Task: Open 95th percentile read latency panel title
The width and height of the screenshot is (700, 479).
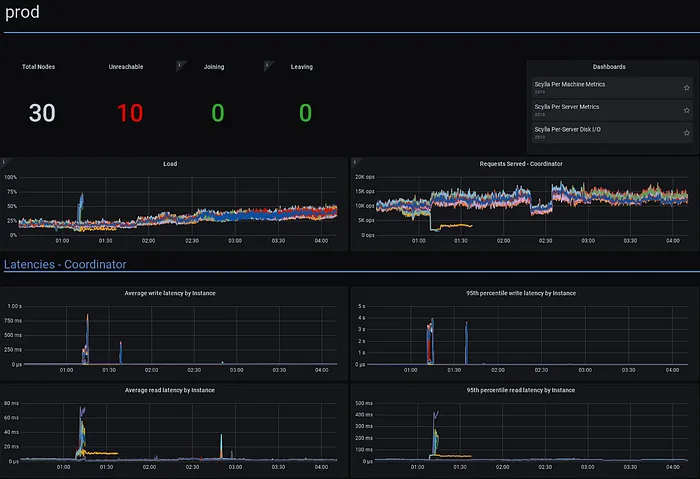Action: coord(521,390)
